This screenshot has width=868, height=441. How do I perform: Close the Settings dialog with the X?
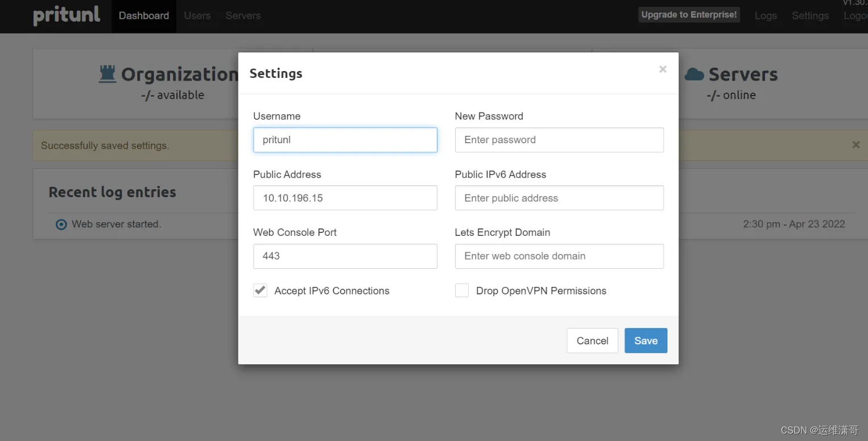point(663,69)
